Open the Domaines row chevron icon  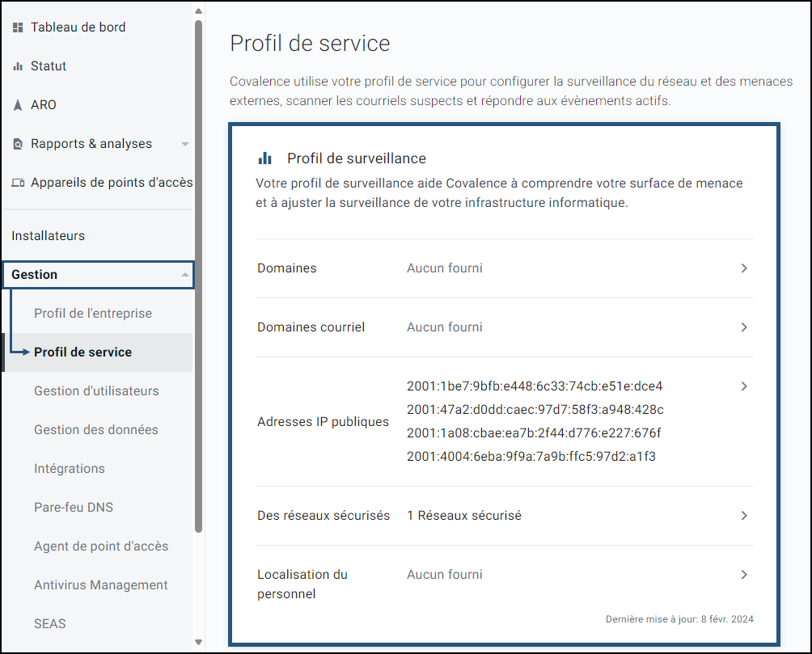tap(744, 268)
